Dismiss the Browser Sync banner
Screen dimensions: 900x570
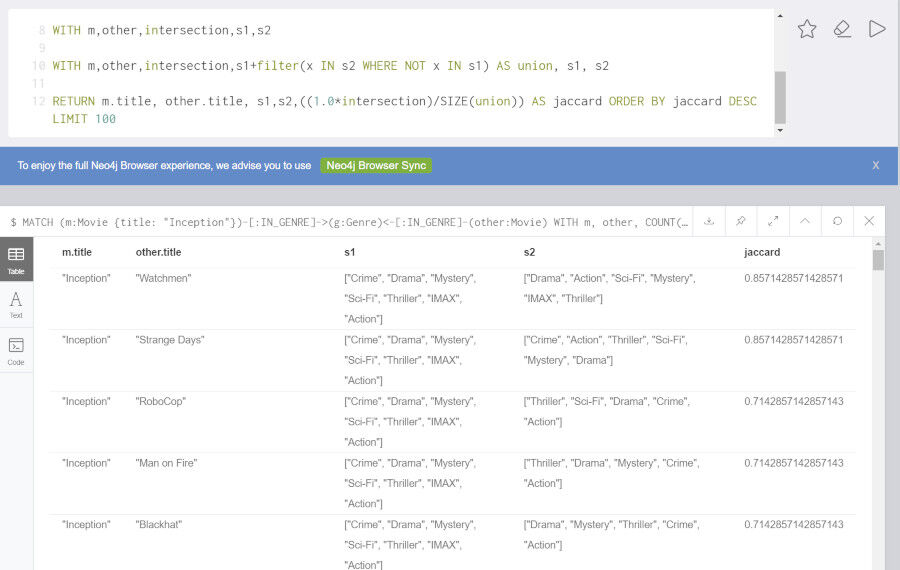tap(875, 165)
